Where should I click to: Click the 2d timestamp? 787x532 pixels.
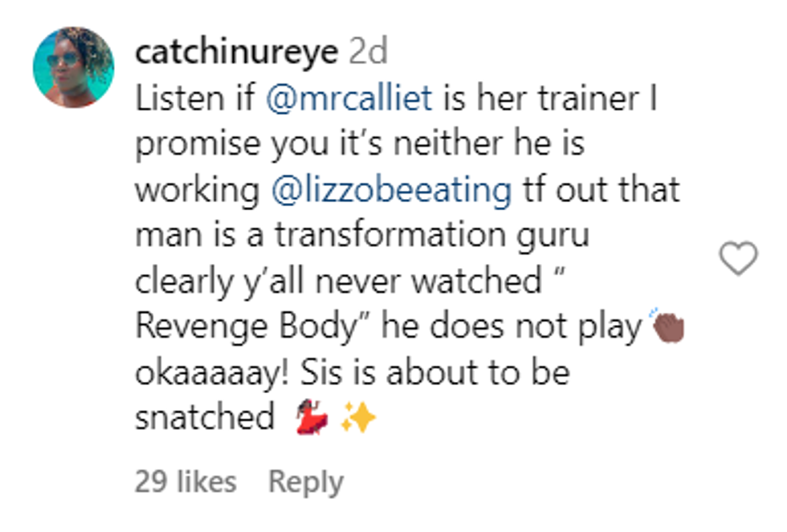[369, 51]
